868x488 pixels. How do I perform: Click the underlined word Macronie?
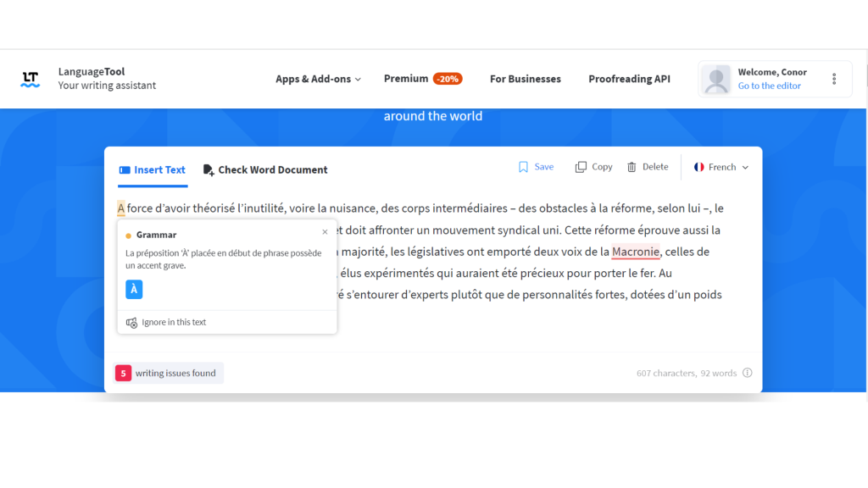click(635, 251)
